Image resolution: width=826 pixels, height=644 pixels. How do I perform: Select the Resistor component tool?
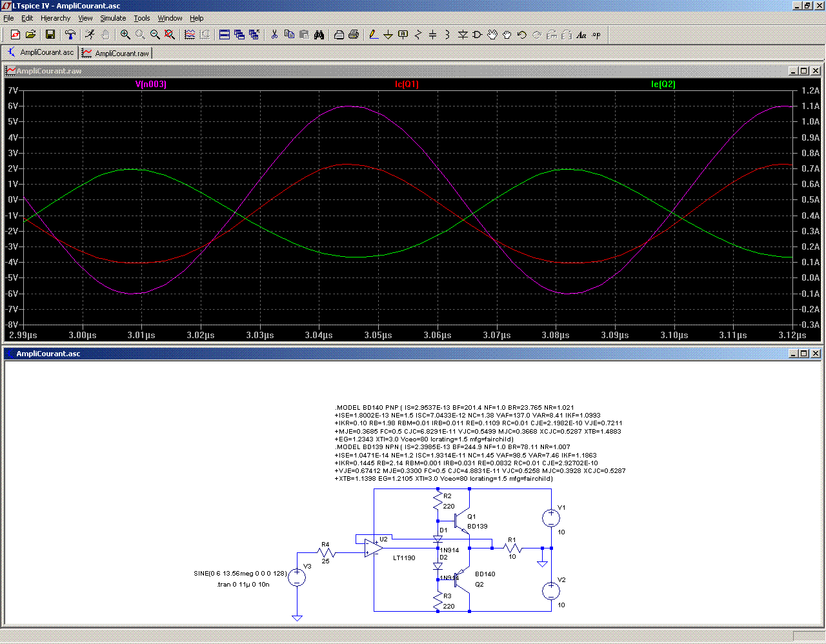418,35
